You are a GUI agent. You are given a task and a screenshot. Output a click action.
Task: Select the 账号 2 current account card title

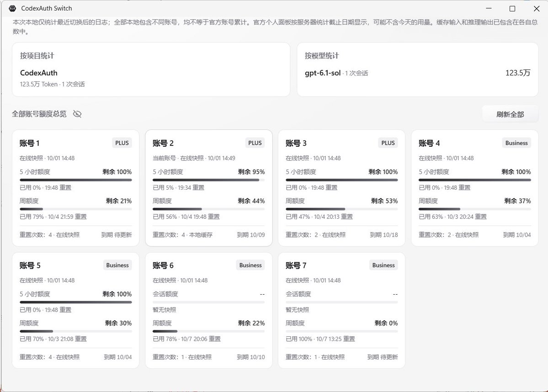point(163,143)
